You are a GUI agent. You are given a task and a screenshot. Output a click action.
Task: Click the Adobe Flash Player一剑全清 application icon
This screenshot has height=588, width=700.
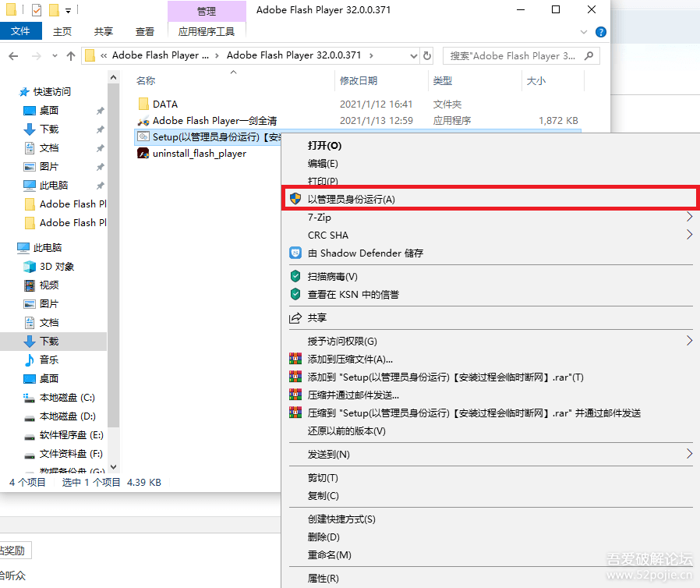pos(143,121)
